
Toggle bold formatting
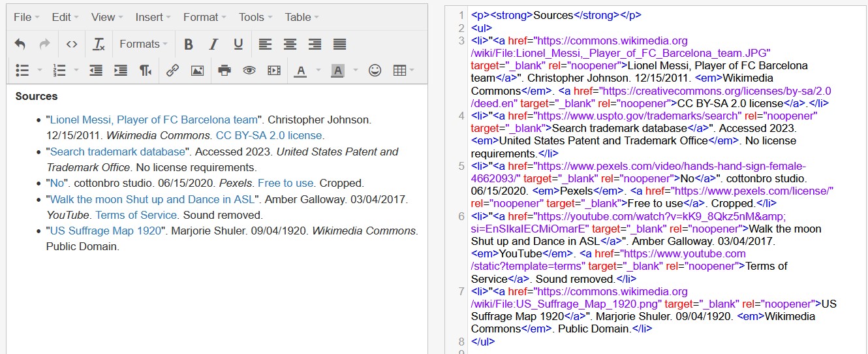coord(189,44)
